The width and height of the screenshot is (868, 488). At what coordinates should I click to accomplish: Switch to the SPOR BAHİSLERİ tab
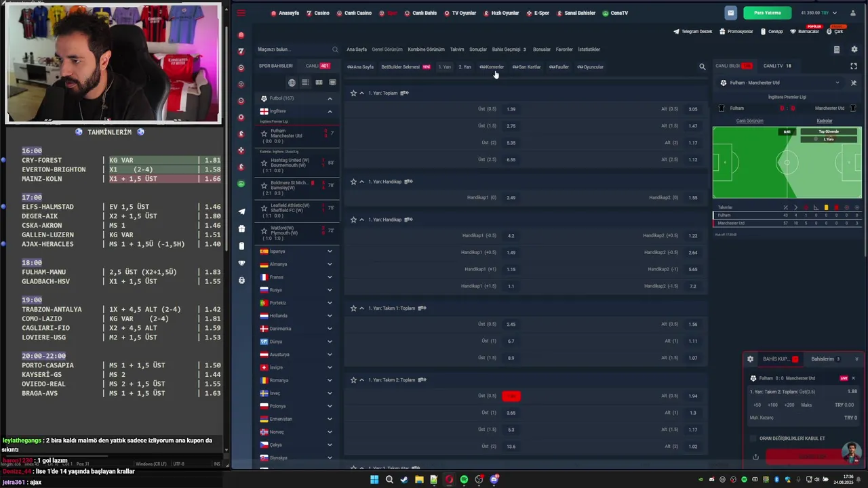pyautogui.click(x=276, y=66)
